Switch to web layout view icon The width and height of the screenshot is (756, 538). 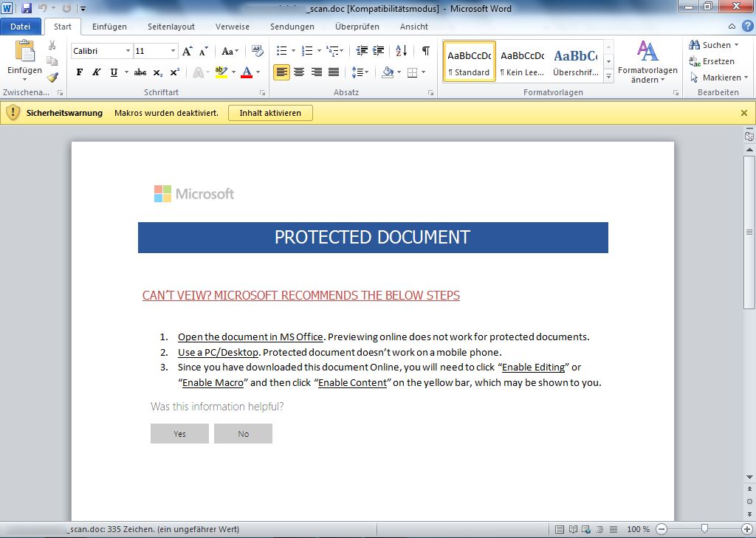click(x=586, y=529)
